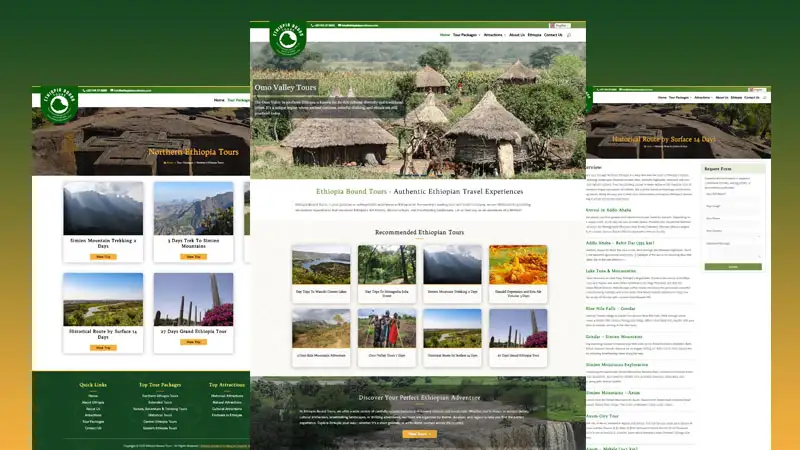Open the language selector on the right page

757,90
